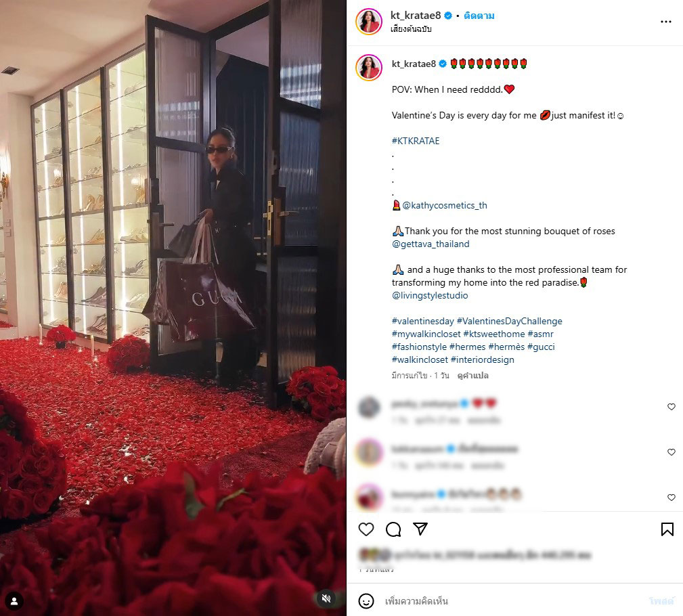Open comments with the speech bubble icon
Screen dimensions: 683x616
(x=393, y=529)
